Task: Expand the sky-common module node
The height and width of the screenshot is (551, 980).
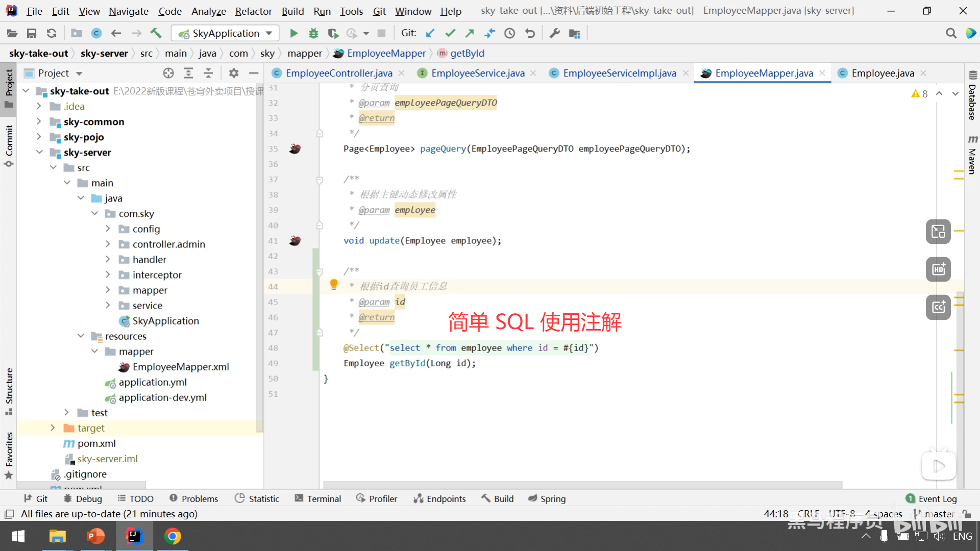Action: (x=39, y=122)
